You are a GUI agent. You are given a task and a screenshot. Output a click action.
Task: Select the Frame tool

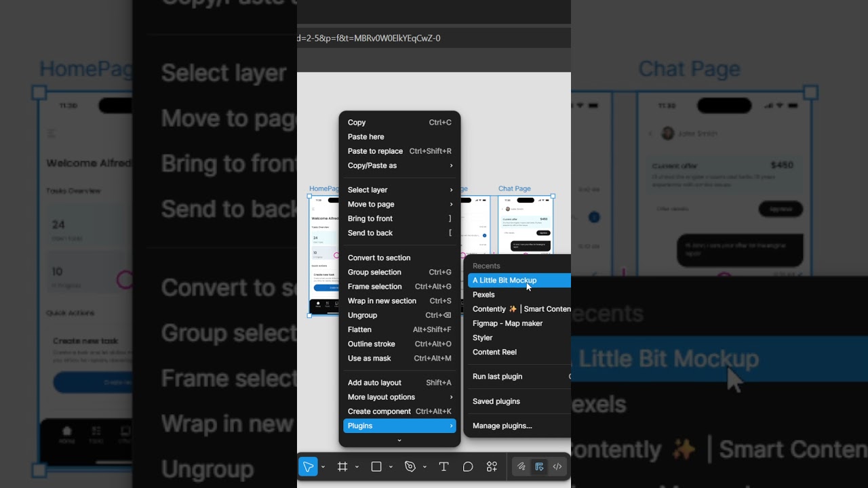coord(342,466)
